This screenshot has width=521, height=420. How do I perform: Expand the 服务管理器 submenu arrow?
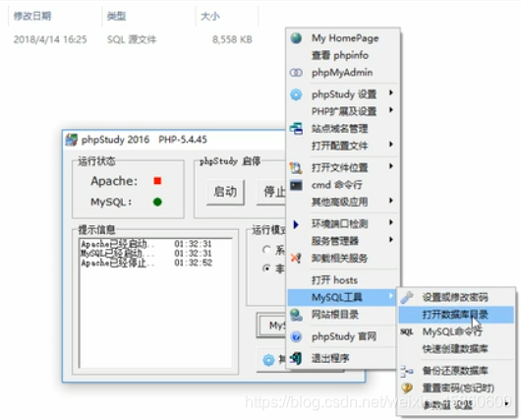(391, 239)
